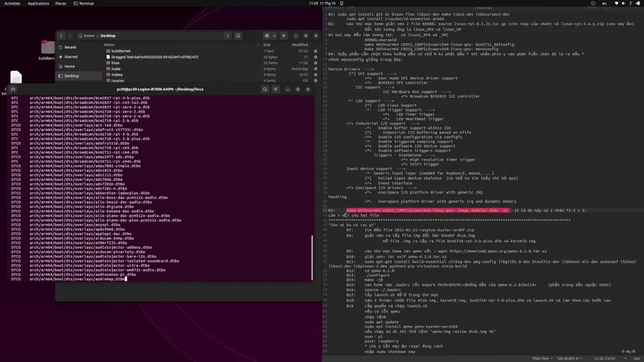Select the make folder row
644x362 pixels.
coord(211,69)
